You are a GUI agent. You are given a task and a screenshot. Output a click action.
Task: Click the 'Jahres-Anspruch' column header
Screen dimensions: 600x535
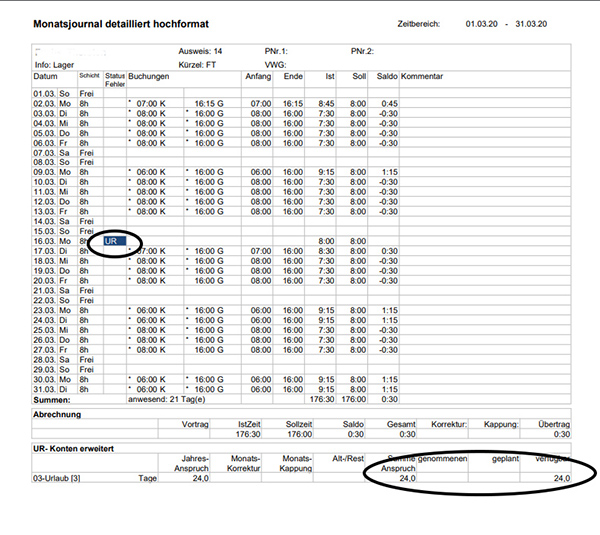point(191,463)
